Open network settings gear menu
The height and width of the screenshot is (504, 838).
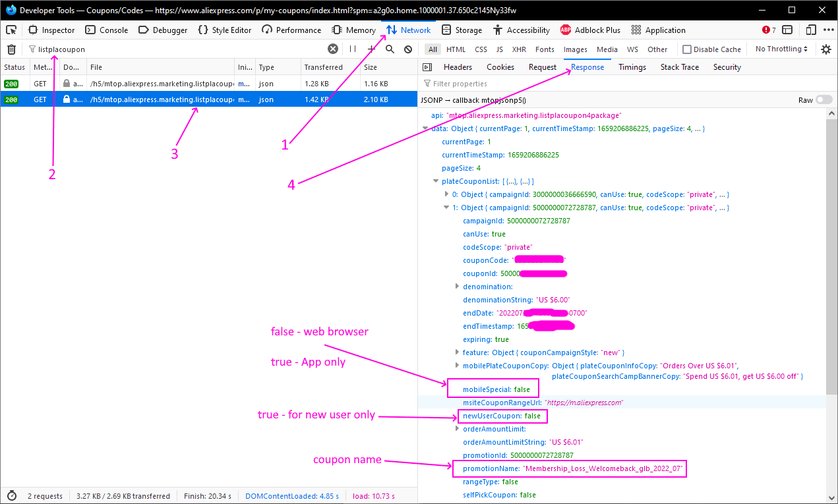tap(826, 49)
